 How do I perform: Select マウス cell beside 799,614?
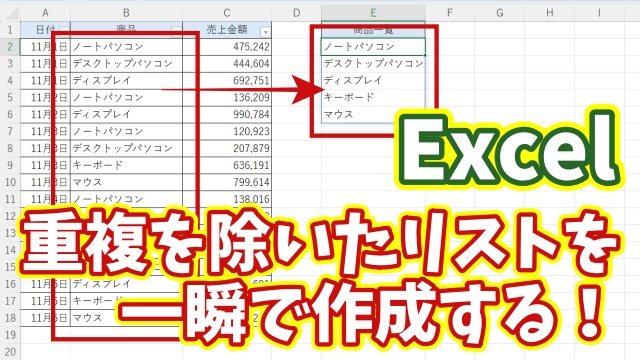click(x=126, y=182)
